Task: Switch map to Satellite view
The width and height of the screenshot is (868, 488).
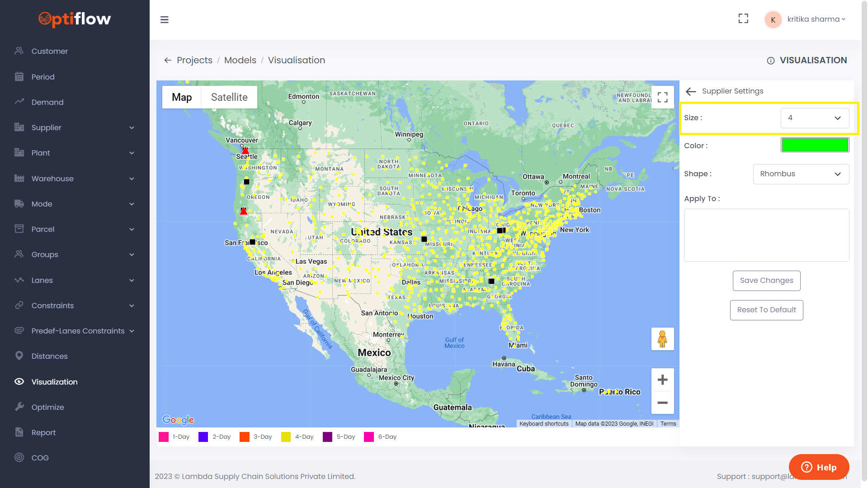Action: pos(229,97)
